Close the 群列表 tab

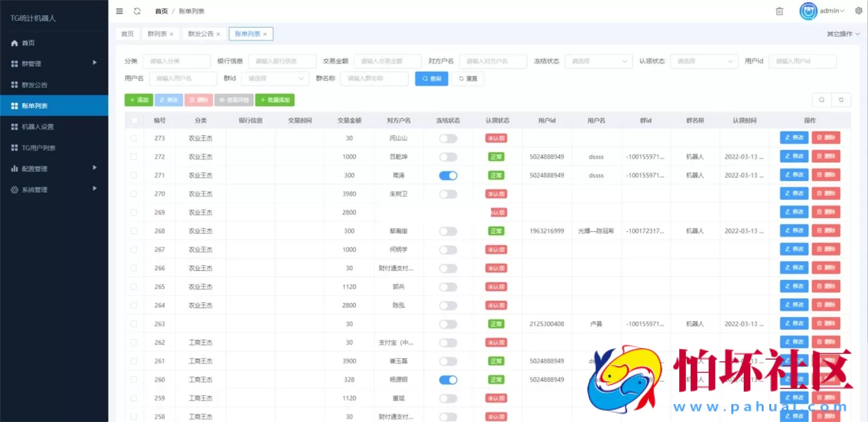pos(171,34)
